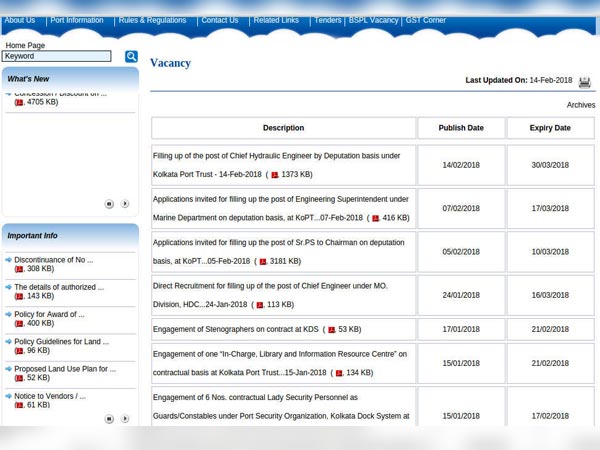Select expiry date 16/03/2018 cell
Viewport: 600px width, 450px height.
click(x=550, y=295)
